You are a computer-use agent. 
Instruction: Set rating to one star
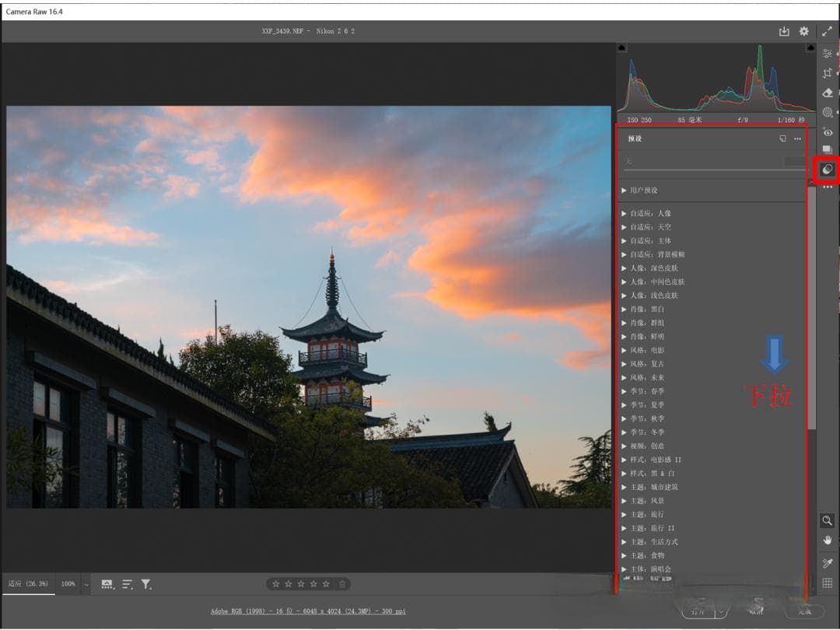(276, 584)
